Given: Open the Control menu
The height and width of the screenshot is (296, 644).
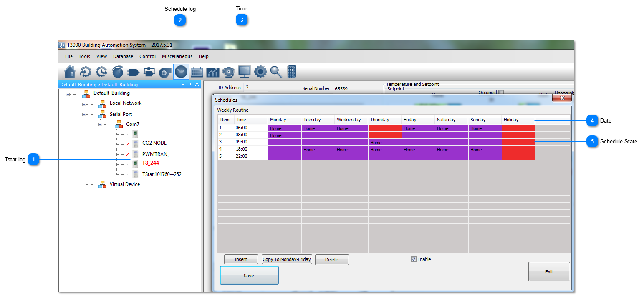Looking at the screenshot, I should click(148, 56).
